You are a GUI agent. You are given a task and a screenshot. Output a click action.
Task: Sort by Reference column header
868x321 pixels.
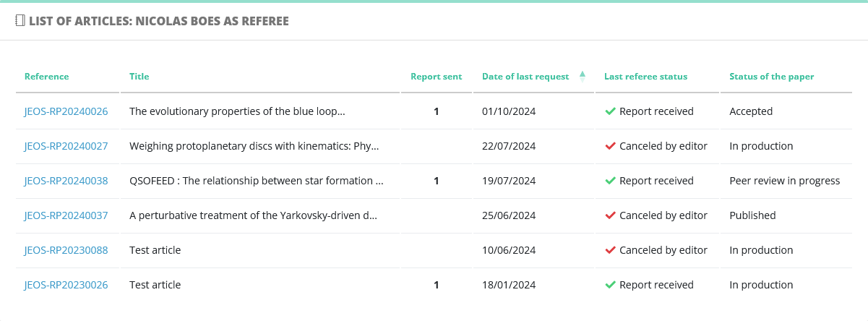click(x=47, y=76)
